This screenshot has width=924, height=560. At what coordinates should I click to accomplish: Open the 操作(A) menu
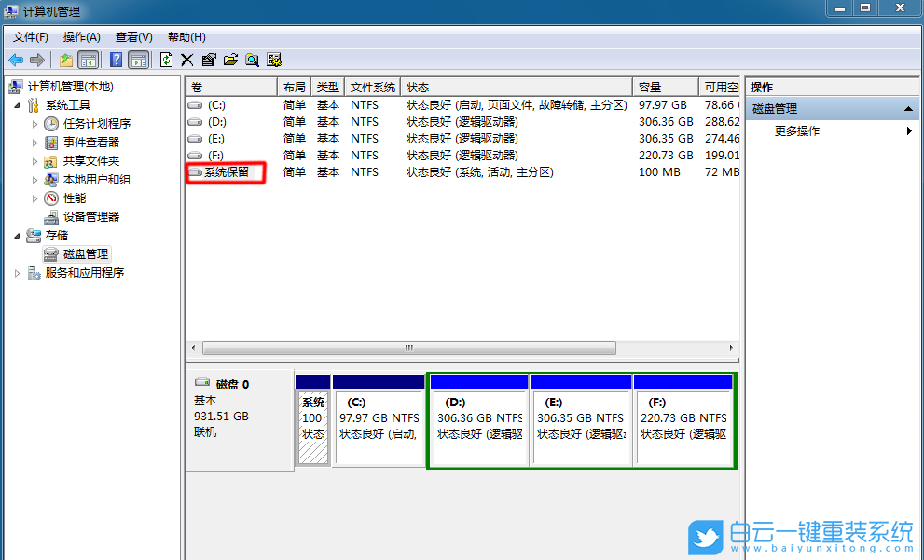click(82, 36)
